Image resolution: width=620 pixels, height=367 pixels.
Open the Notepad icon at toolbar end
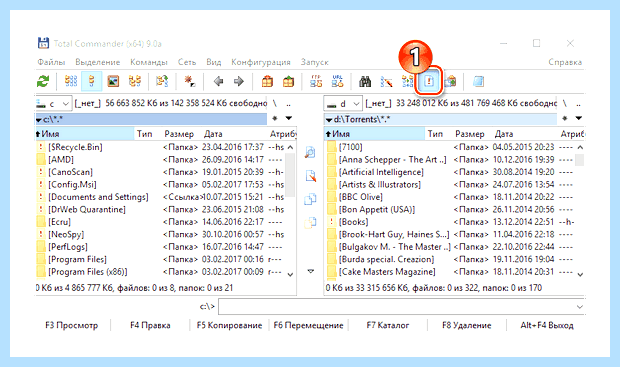[x=478, y=81]
